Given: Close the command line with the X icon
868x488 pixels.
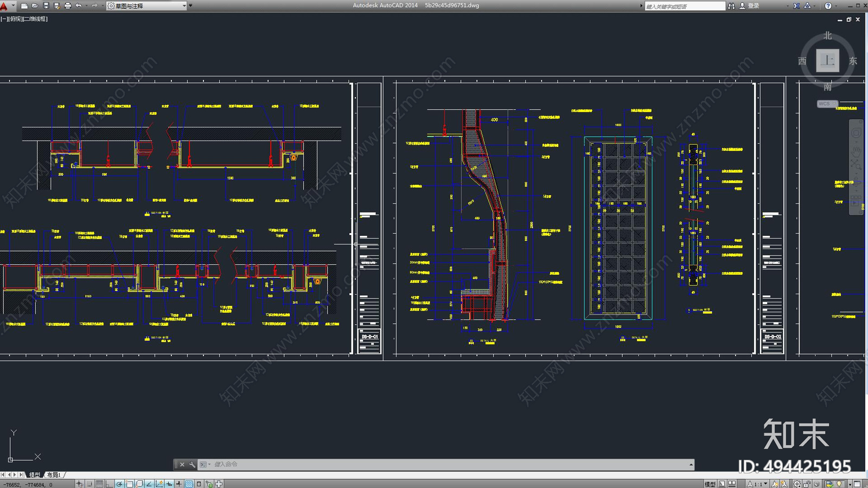Looking at the screenshot, I should click(182, 465).
